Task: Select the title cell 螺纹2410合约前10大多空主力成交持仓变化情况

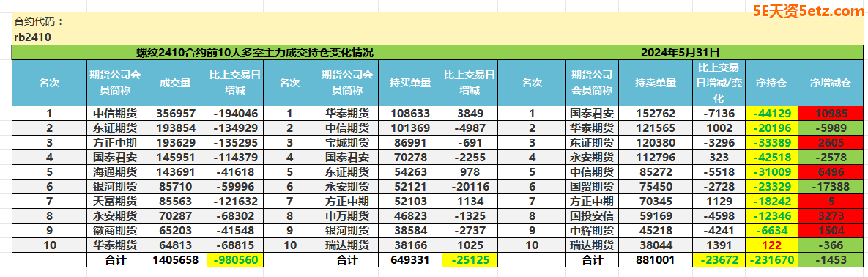Action: [255, 53]
